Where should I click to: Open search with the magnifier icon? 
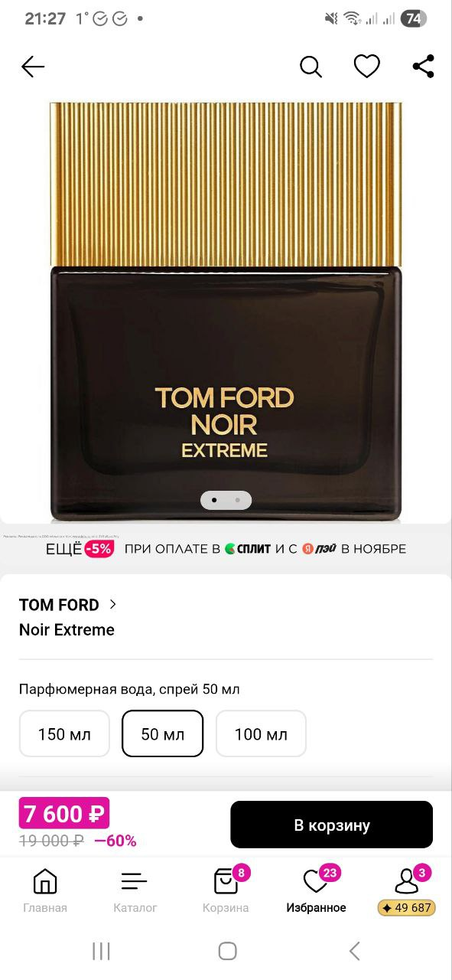311,67
